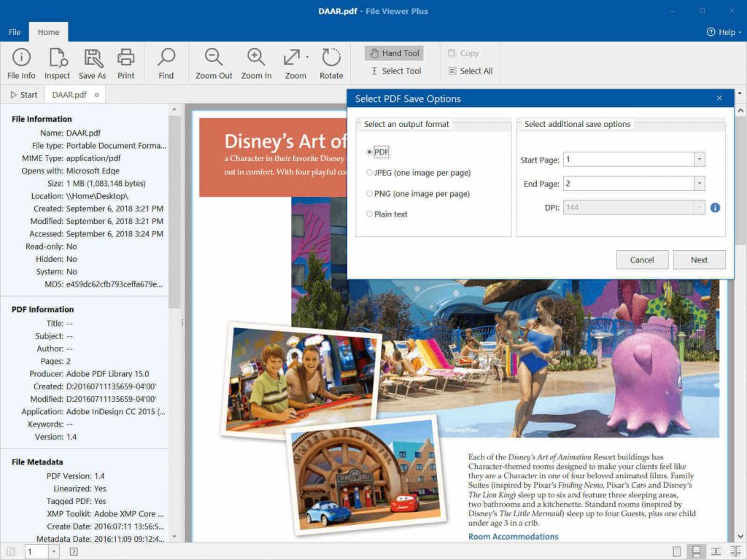Open the File menu tab
The image size is (747, 560).
click(15, 32)
